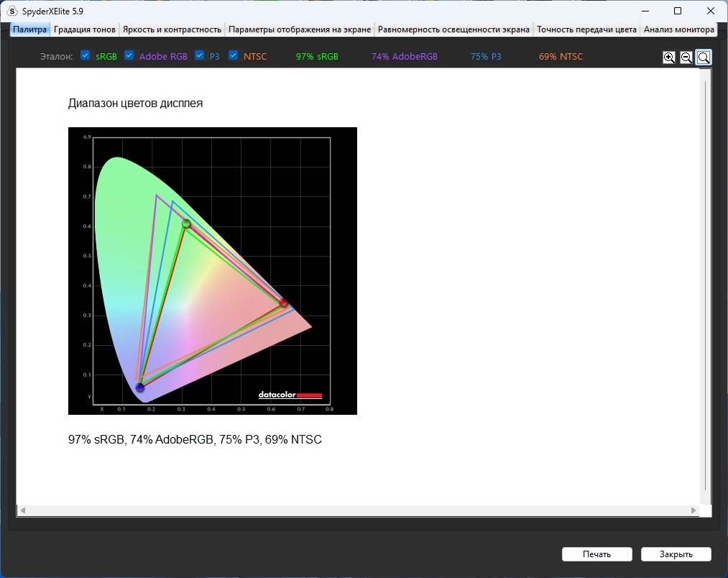Select the Точность передачи цвета tab
This screenshot has height=578, width=728.
[586, 29]
